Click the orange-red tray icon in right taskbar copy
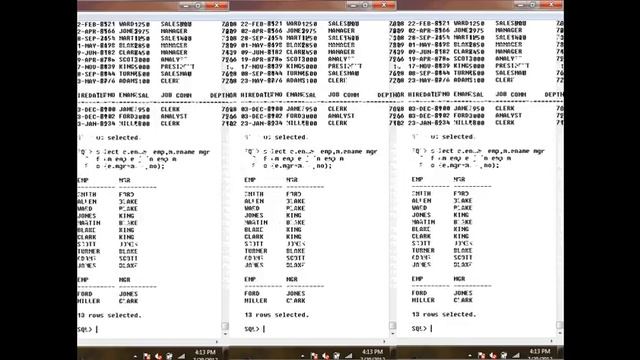 (x=493, y=356)
